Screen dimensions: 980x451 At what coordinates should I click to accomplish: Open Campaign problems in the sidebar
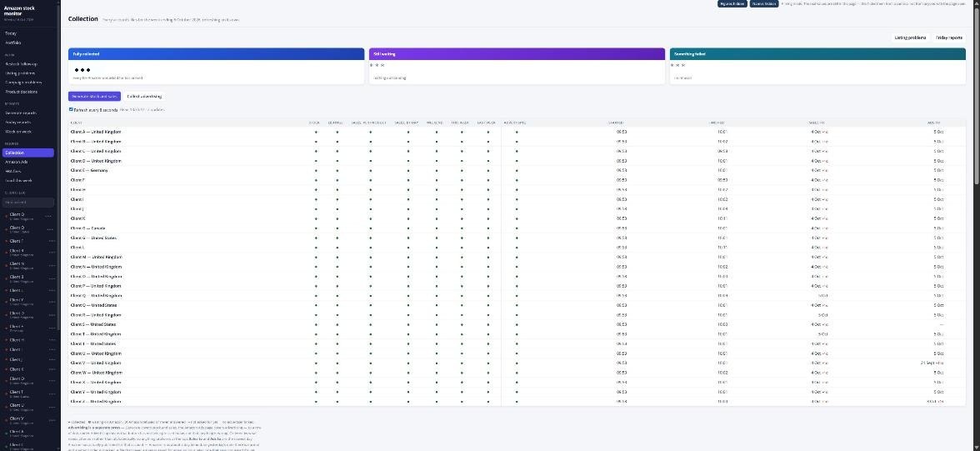[x=23, y=82]
